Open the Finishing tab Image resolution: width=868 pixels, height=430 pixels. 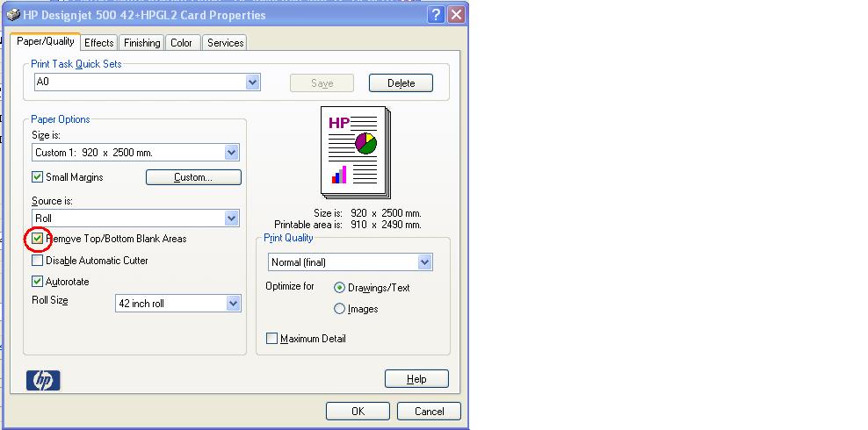click(141, 43)
